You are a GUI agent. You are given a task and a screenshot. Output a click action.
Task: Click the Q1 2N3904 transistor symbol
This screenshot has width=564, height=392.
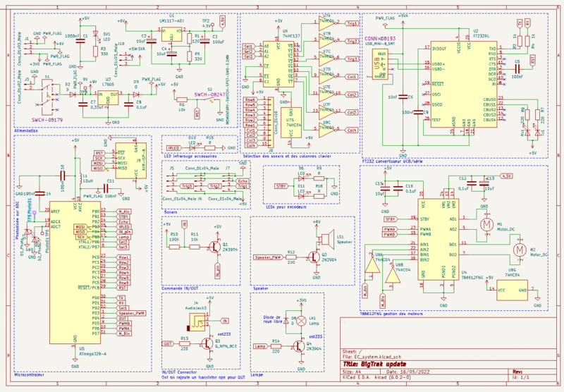pos(214,247)
